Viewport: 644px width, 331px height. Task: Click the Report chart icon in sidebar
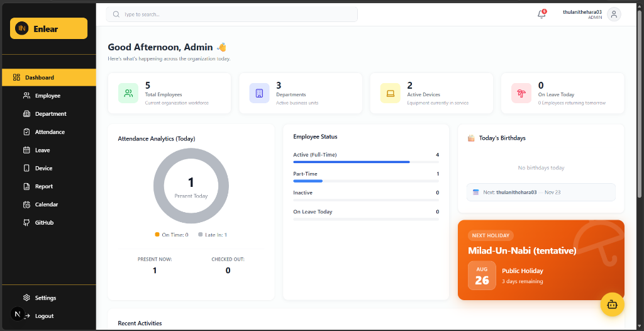[x=26, y=186]
